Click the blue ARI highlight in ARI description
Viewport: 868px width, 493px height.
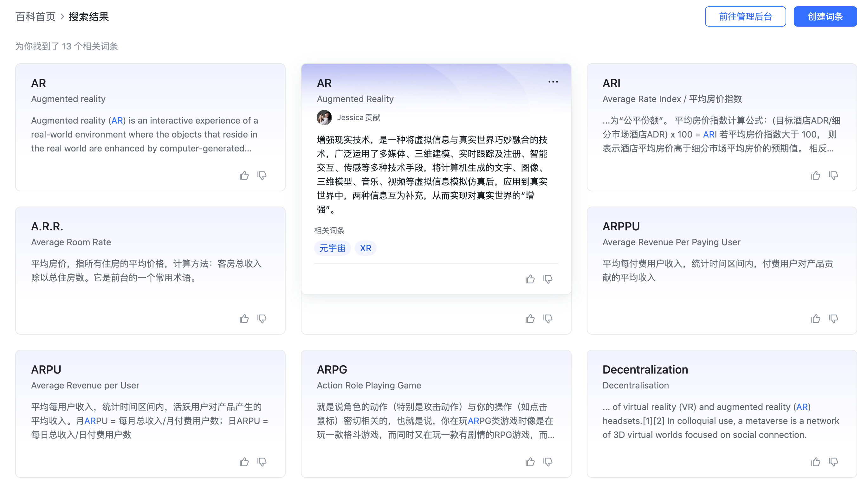click(x=709, y=134)
